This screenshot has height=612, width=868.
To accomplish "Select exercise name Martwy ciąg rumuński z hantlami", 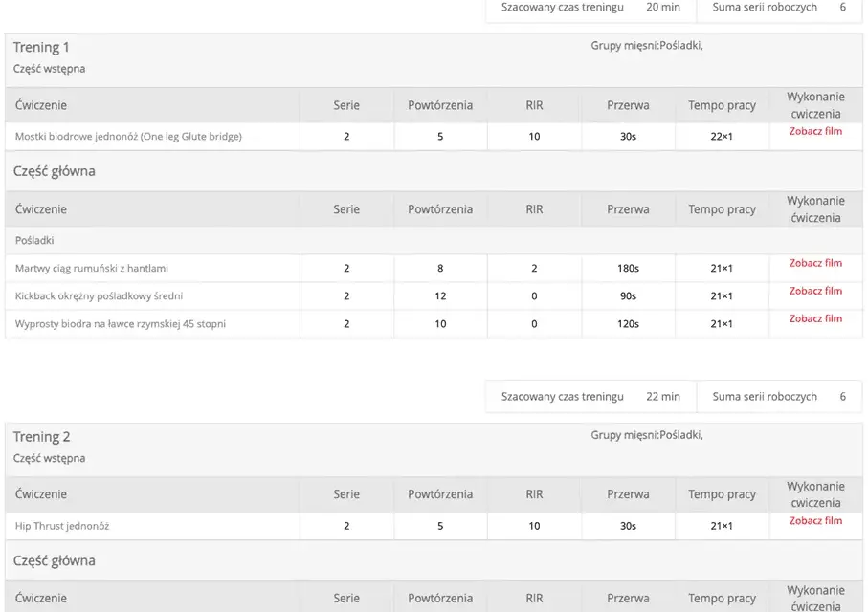I will 92,268.
